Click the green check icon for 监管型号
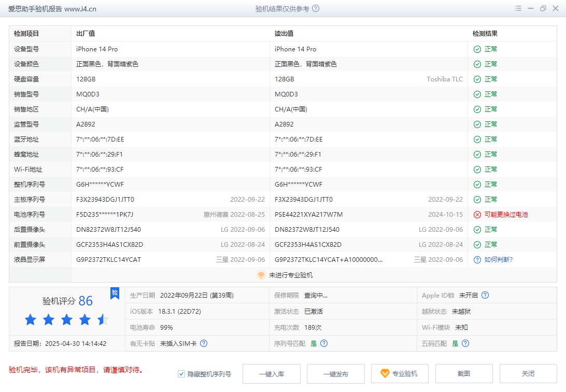This screenshot has height=392, width=566. point(477,124)
